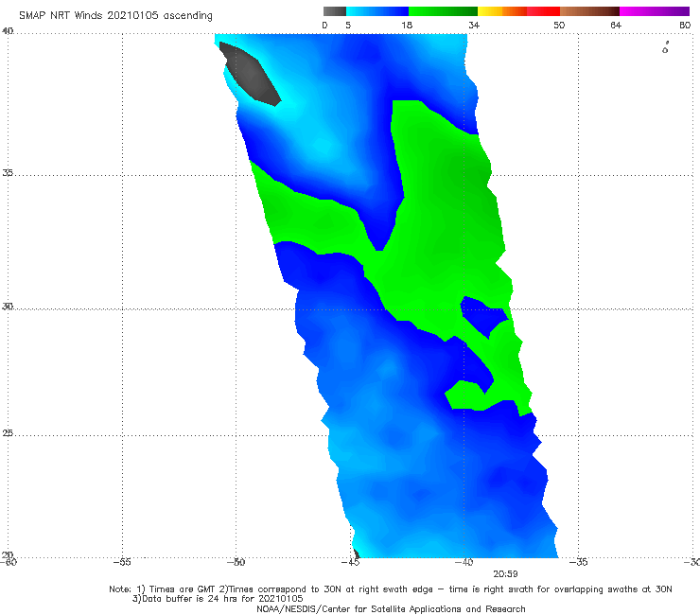
Task: Click the dark gray low-wind patch in the swath
Action: [250, 74]
